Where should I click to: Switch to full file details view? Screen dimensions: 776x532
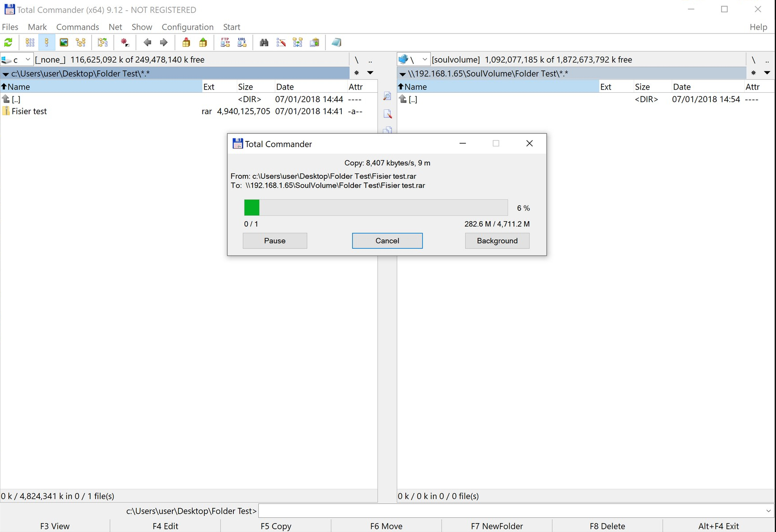tap(47, 42)
